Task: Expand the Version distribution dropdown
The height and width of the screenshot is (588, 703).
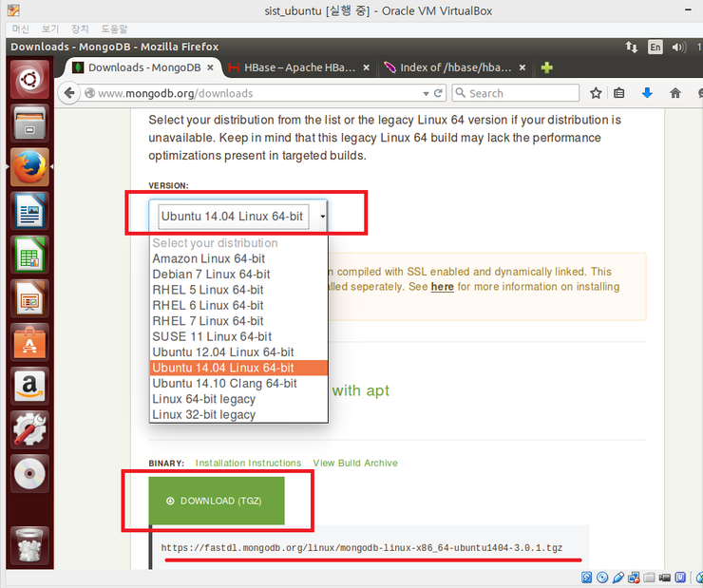Action: tap(237, 217)
